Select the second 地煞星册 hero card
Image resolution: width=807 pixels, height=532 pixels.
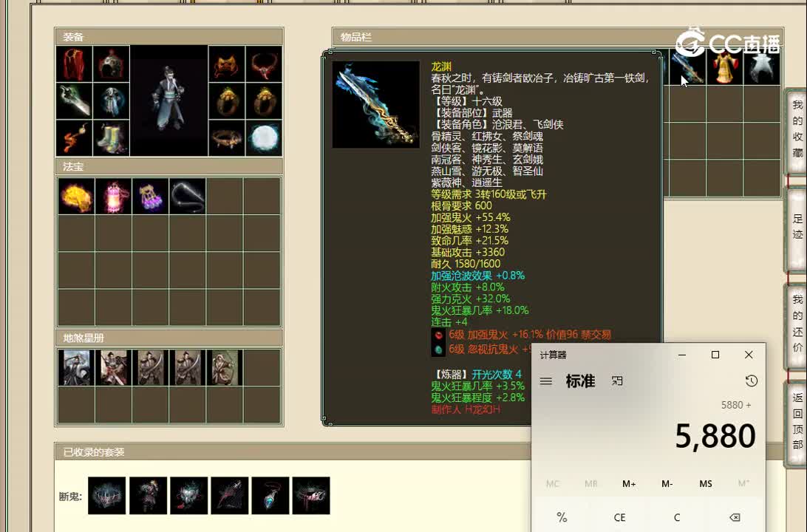pos(113,367)
